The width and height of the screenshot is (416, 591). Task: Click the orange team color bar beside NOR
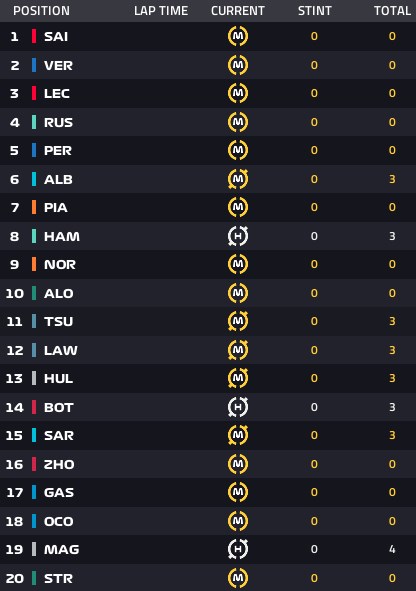(x=34, y=264)
